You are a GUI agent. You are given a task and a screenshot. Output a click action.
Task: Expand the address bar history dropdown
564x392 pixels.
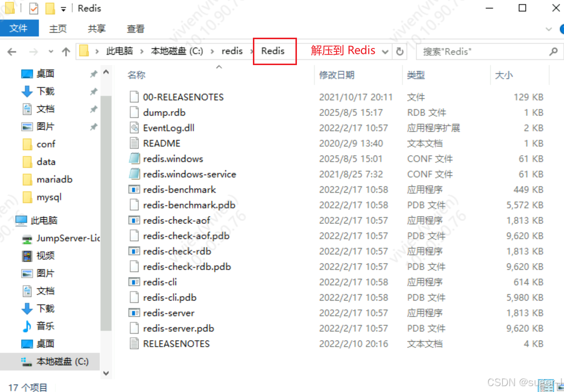[385, 52]
